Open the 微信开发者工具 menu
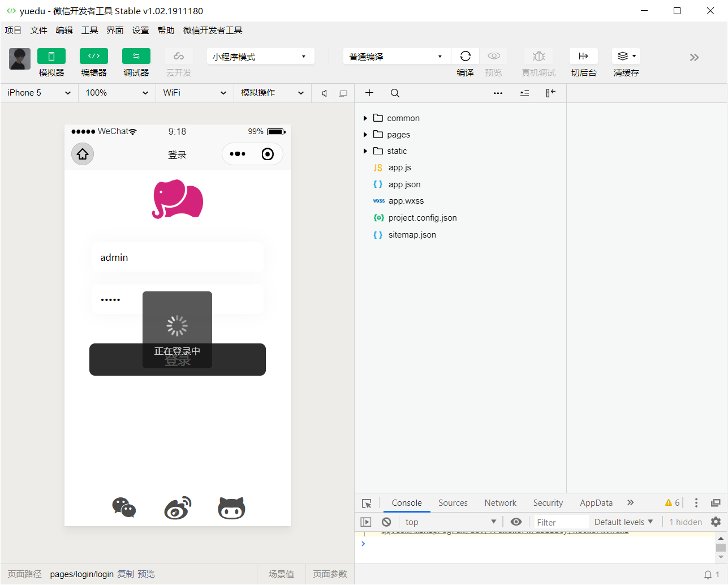The image size is (728, 585). pyautogui.click(x=213, y=31)
